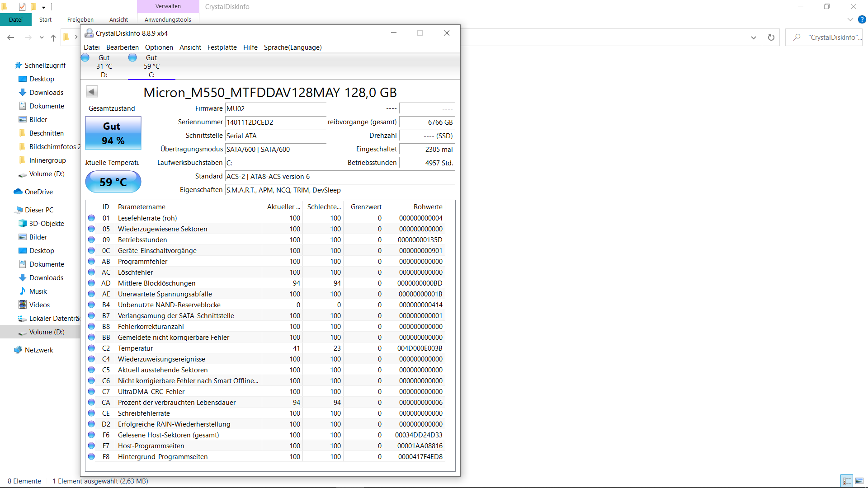Open Sprache(Language) menu

pyautogui.click(x=293, y=47)
